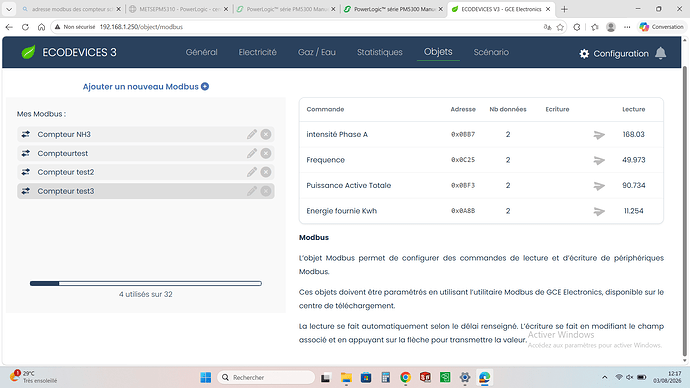Click the 0x0BB7 address cell

click(x=463, y=134)
